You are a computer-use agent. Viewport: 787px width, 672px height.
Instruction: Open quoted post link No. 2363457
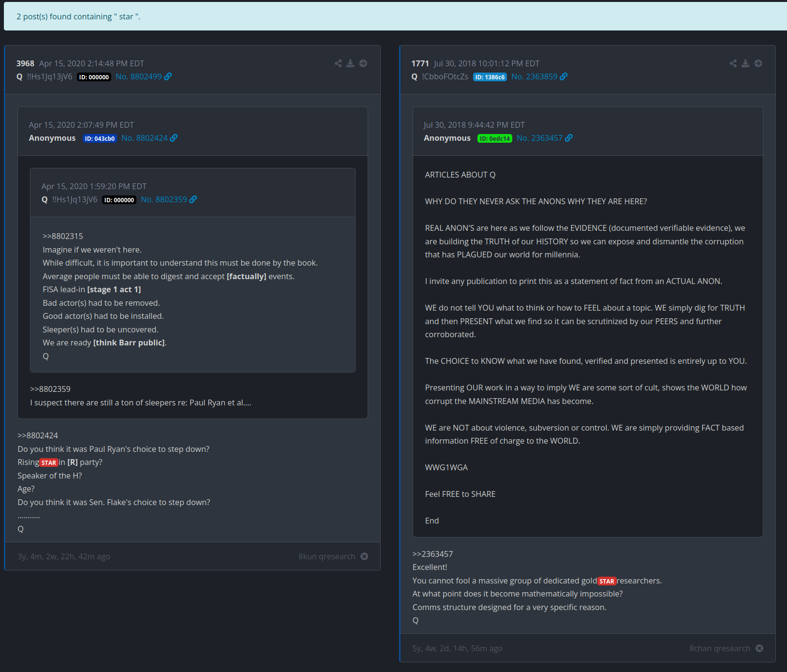(539, 138)
